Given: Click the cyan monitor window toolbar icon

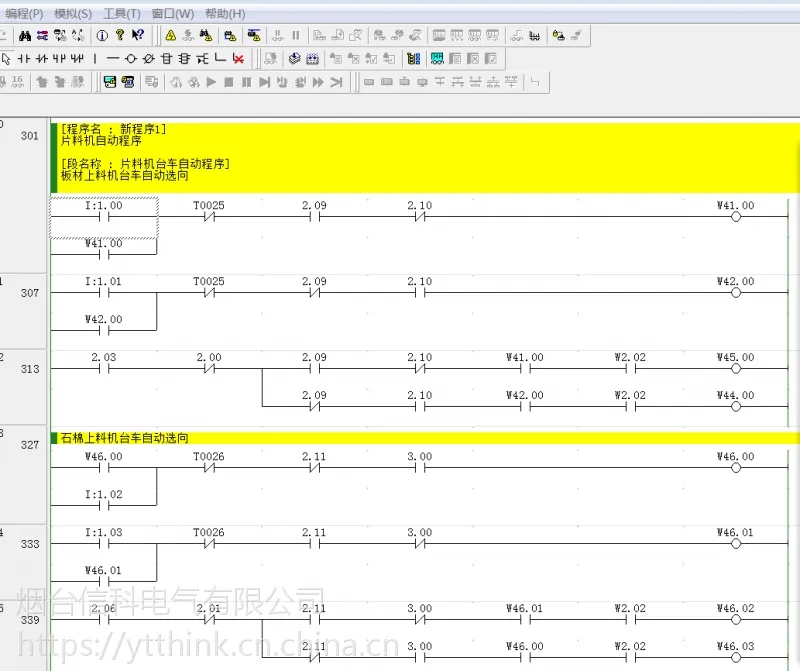Looking at the screenshot, I should click(x=437, y=59).
